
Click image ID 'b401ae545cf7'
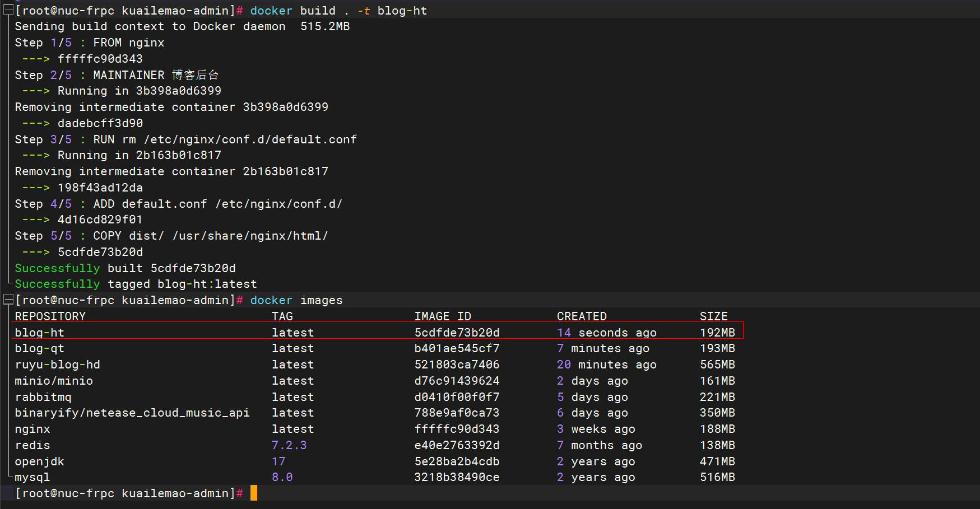(x=457, y=348)
